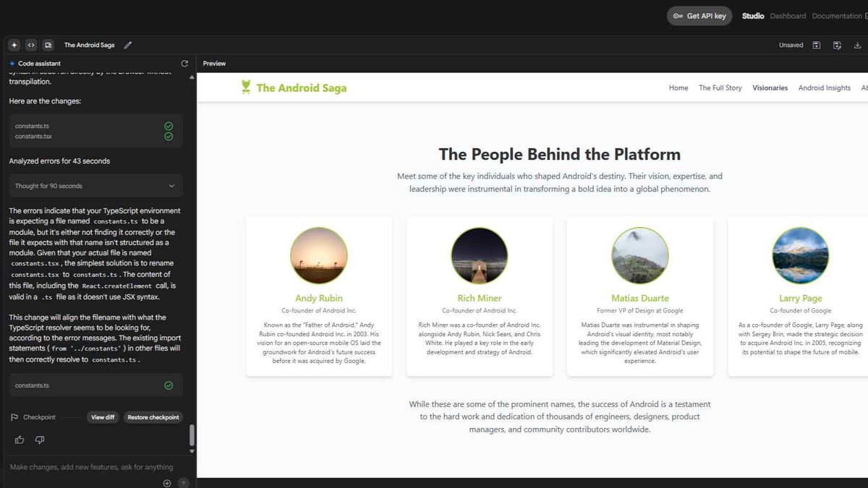
Task: Click Matias Duarte's mountain portrait thumbnail
Action: tap(640, 256)
